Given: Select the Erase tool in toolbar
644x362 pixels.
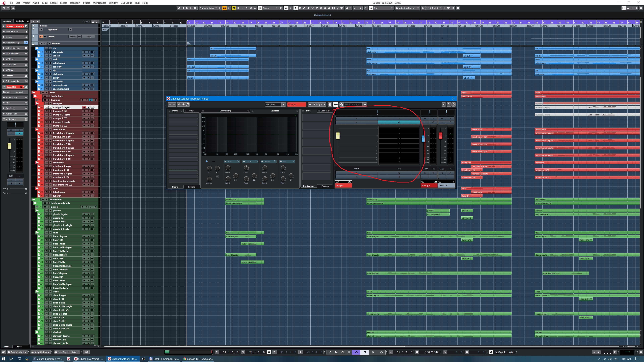Looking at the screenshot, I should click(x=308, y=8).
